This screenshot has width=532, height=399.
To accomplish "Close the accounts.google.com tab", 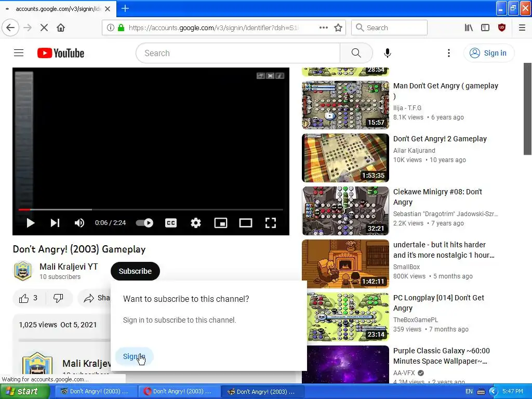I will coord(108,9).
